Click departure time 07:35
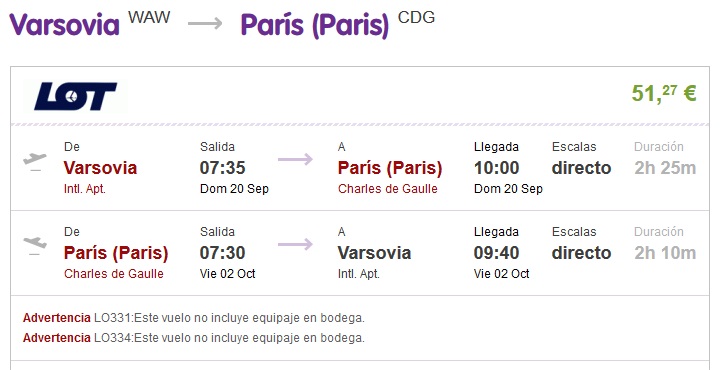Screen dimensions: 723x370 click(x=223, y=167)
